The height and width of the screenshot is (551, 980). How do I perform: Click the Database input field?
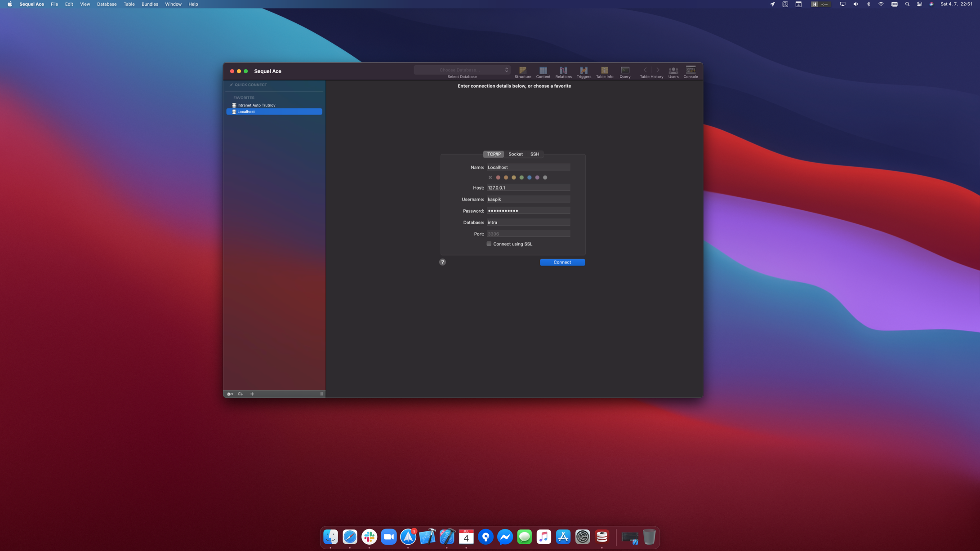click(x=528, y=222)
